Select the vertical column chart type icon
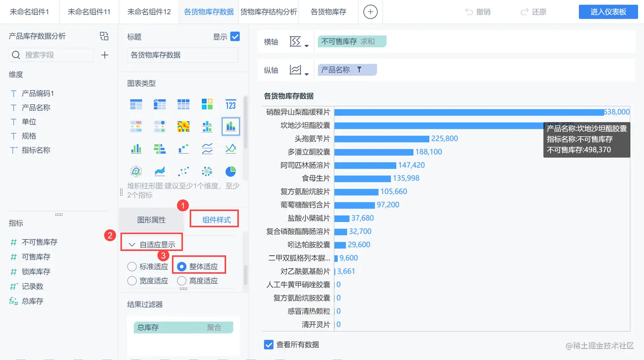 [x=136, y=149]
